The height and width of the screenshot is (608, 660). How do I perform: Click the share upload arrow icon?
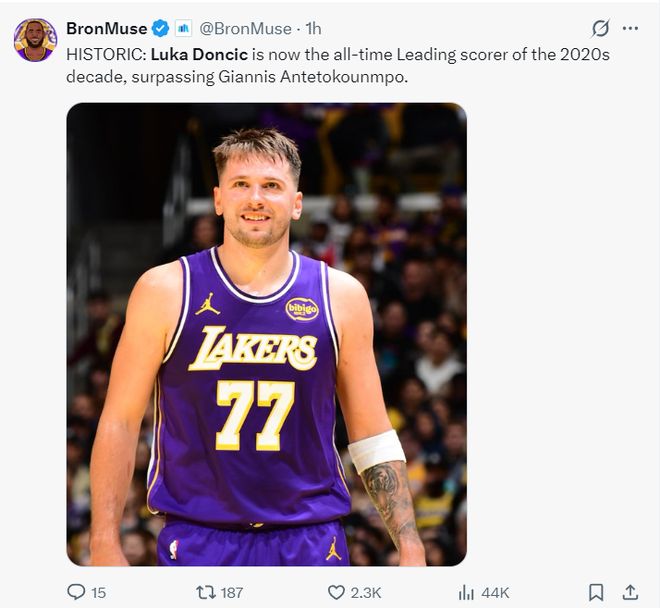click(630, 592)
